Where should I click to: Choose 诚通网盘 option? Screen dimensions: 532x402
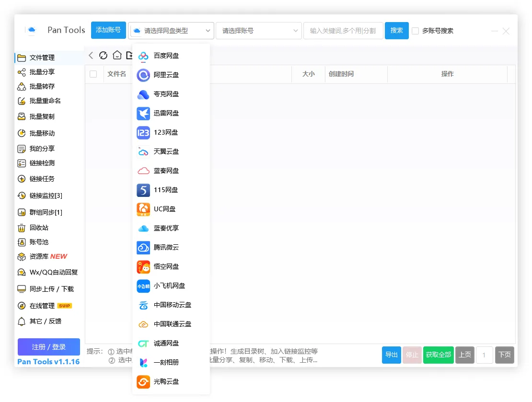pos(171,344)
